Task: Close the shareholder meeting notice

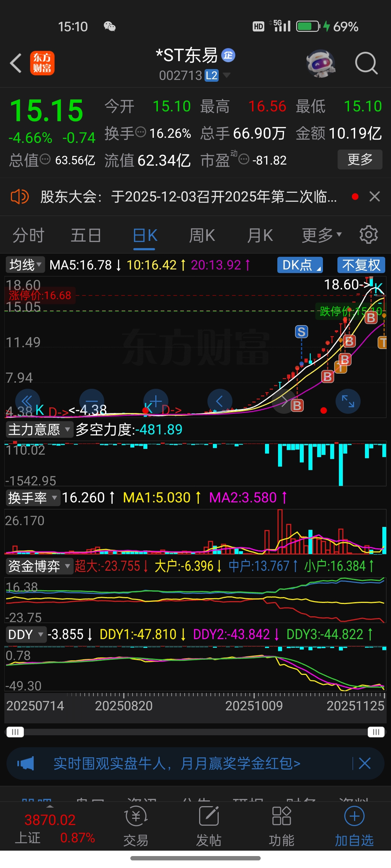Action: tap(374, 197)
